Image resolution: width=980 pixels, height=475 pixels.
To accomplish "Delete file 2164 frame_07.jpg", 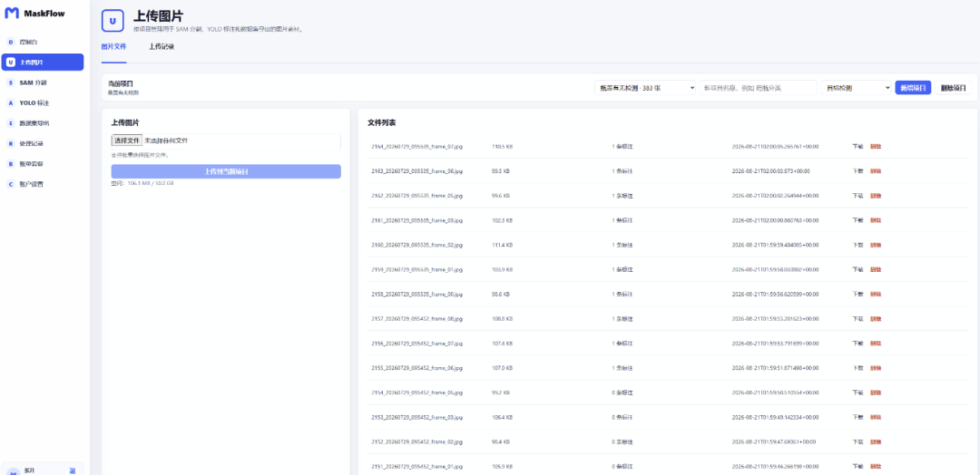I will [x=875, y=147].
